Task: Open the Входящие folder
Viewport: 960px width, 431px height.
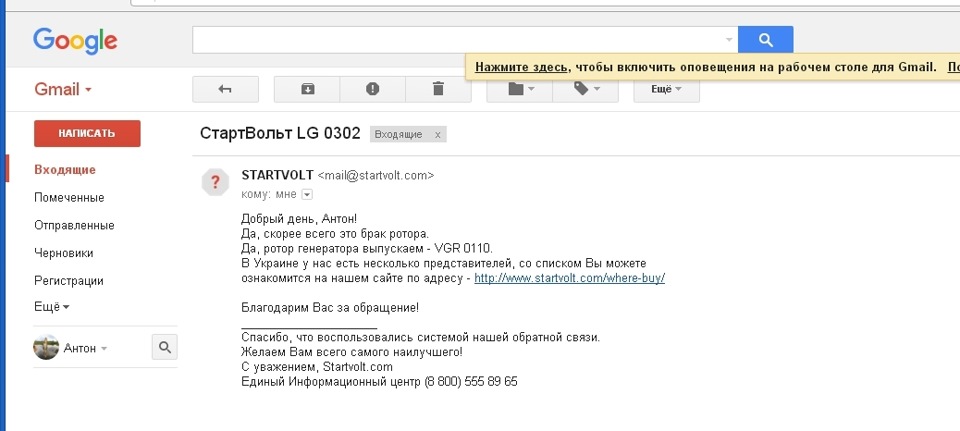Action: [65, 170]
